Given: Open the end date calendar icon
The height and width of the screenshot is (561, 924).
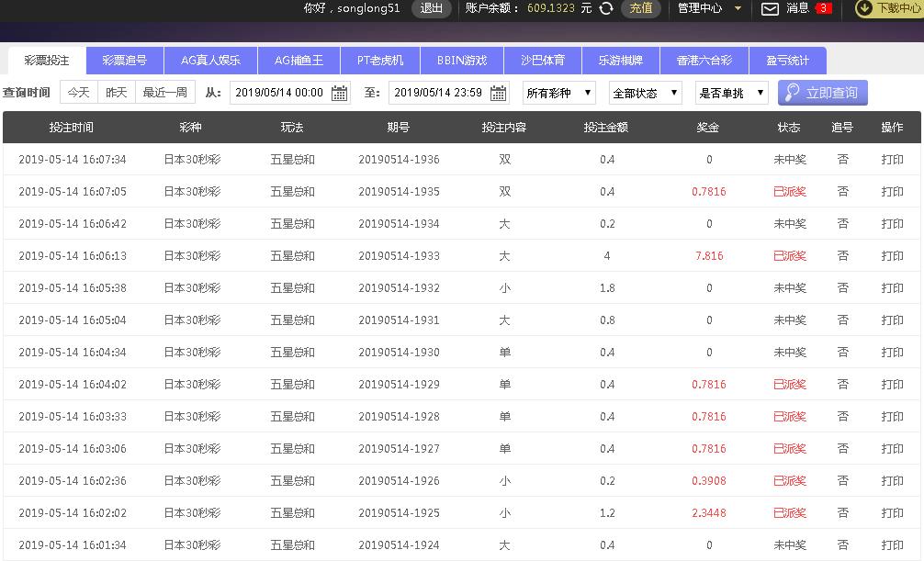Looking at the screenshot, I should 498,93.
